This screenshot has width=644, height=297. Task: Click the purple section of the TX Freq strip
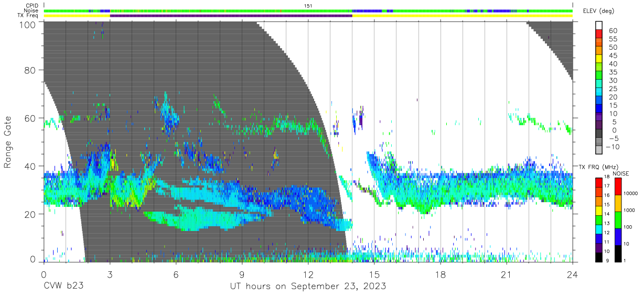pos(231,16)
